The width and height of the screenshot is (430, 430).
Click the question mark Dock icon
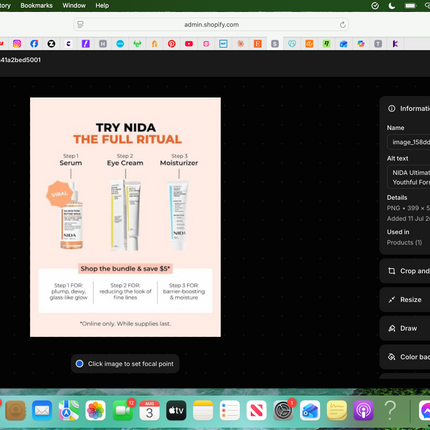point(390,411)
